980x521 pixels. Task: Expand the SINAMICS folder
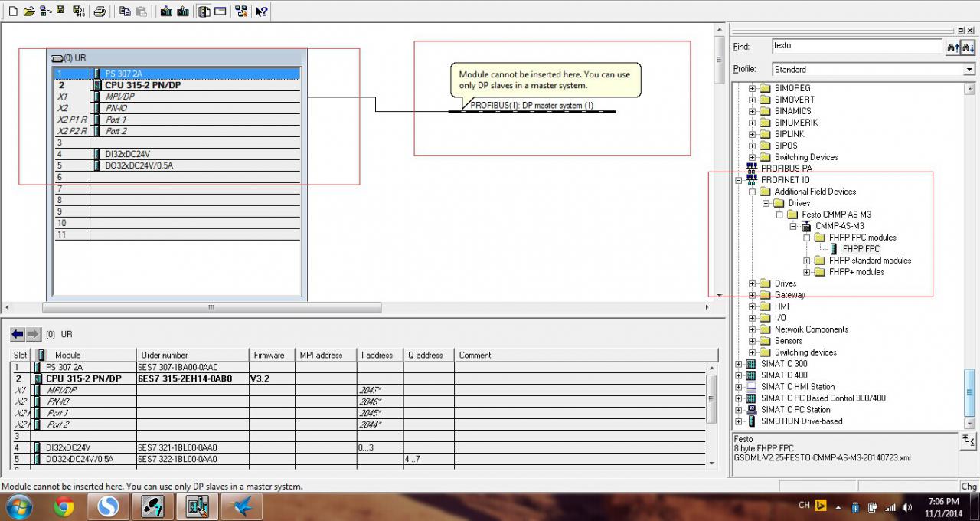click(x=752, y=111)
